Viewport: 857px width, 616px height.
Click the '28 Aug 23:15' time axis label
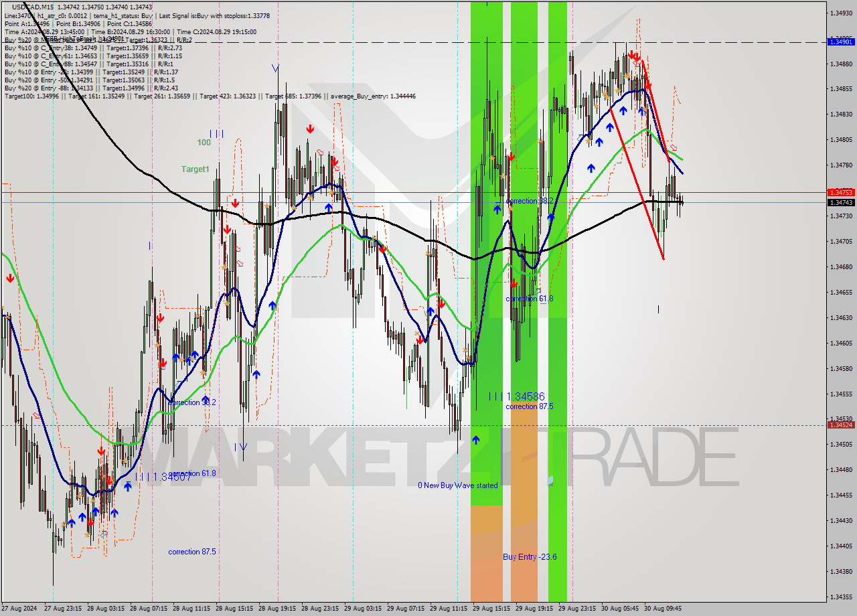tap(320, 609)
